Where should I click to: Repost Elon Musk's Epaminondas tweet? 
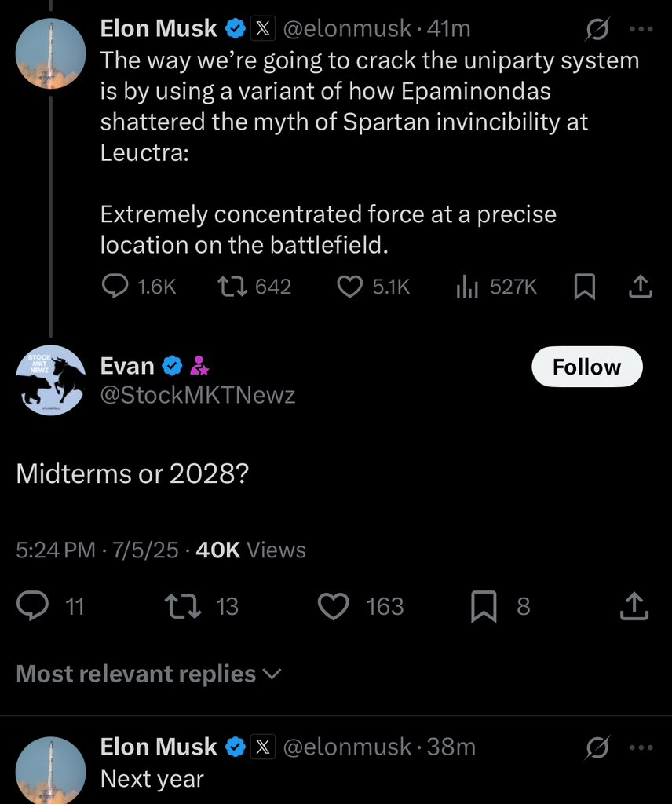[x=232, y=286]
